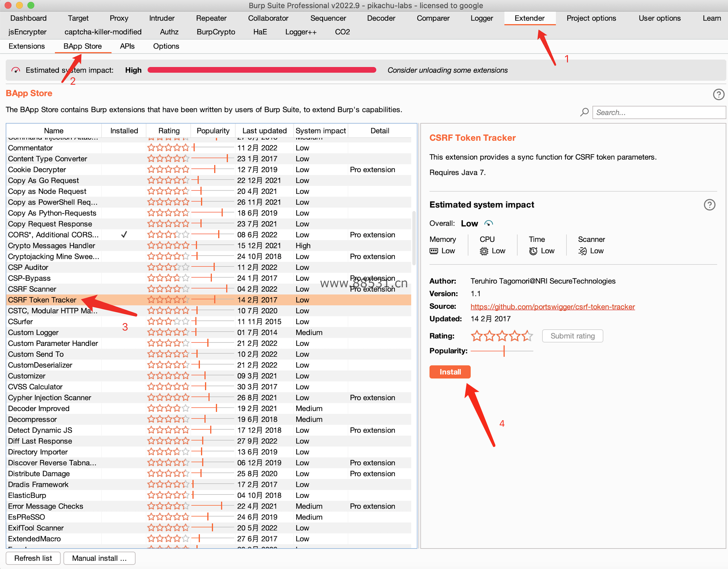
Task: Click the Memory impact icon
Action: point(433,251)
